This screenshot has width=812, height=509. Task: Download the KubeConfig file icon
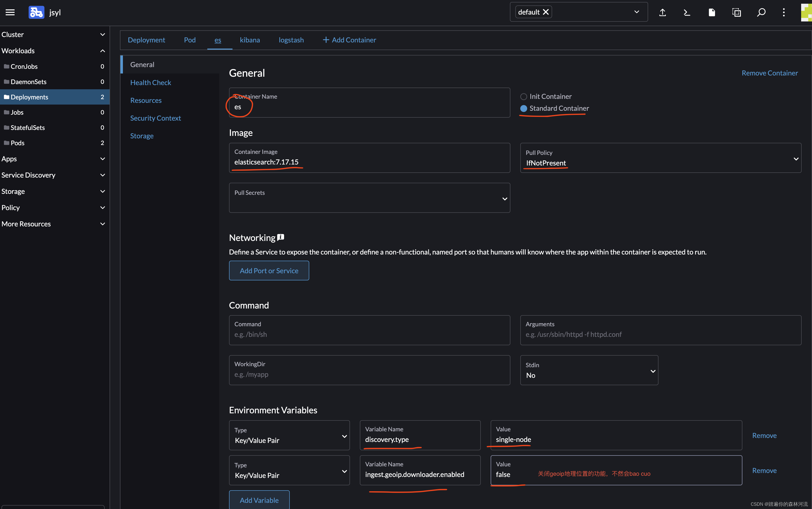[712, 13]
